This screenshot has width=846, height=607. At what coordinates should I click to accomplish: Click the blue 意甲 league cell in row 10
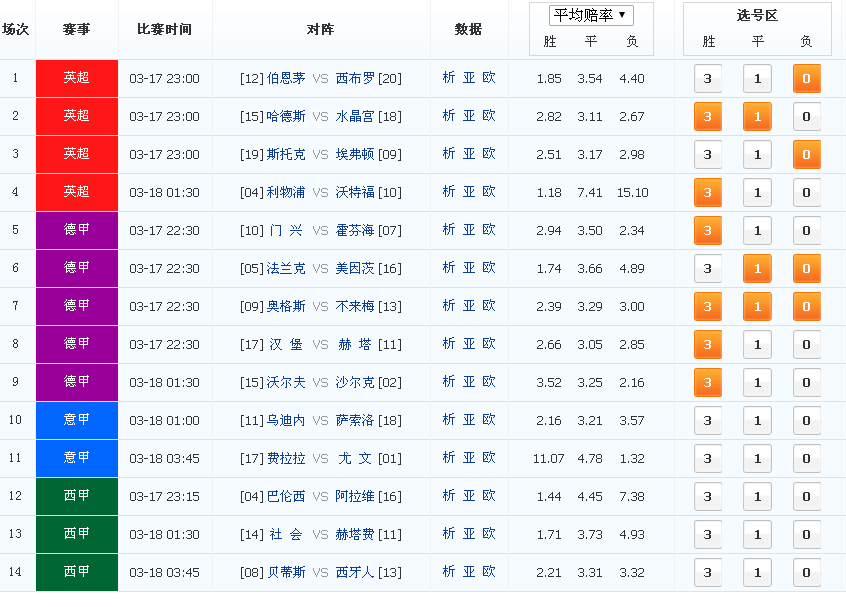(x=77, y=420)
